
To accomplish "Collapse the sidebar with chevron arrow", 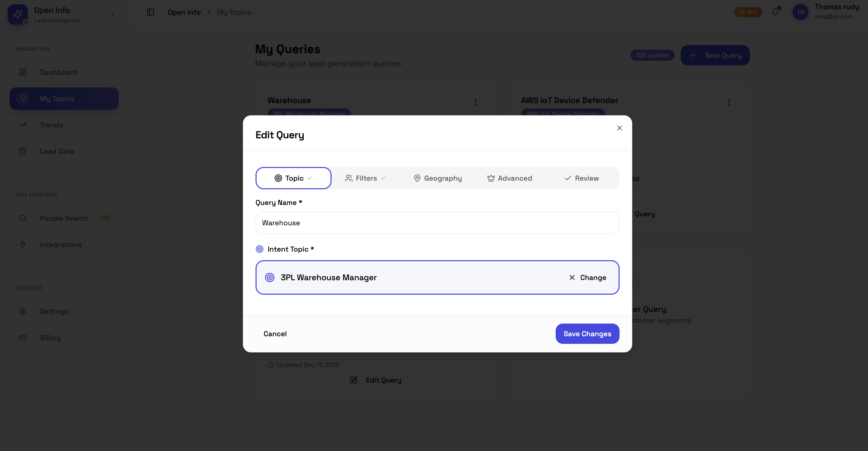I will click(113, 14).
